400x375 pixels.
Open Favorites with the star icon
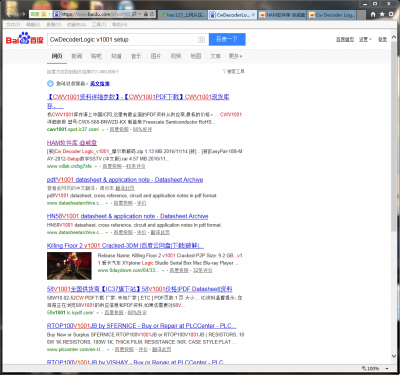click(382, 14)
